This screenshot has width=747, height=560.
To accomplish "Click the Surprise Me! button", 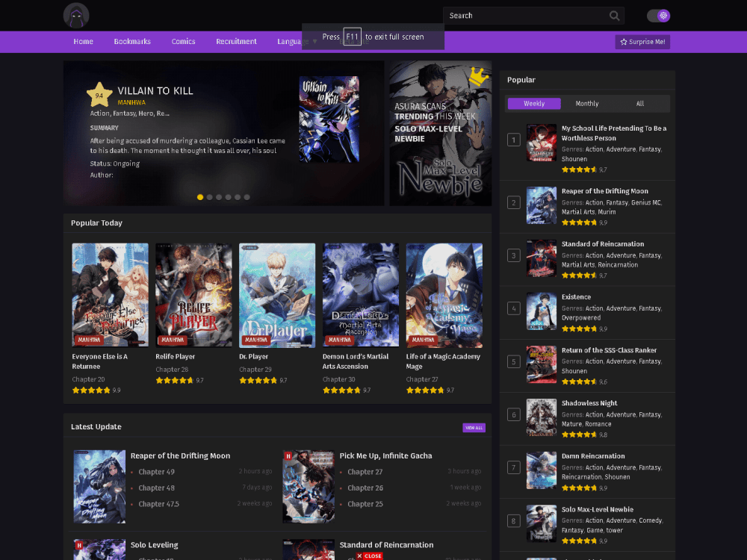I will pos(642,42).
